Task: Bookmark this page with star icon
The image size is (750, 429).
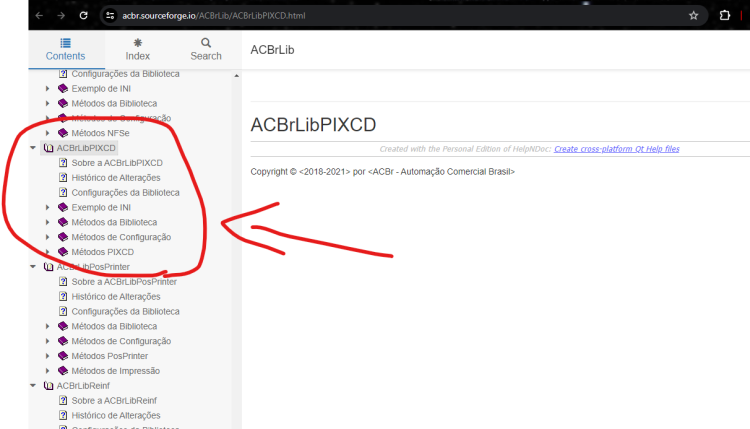Action: pos(694,16)
